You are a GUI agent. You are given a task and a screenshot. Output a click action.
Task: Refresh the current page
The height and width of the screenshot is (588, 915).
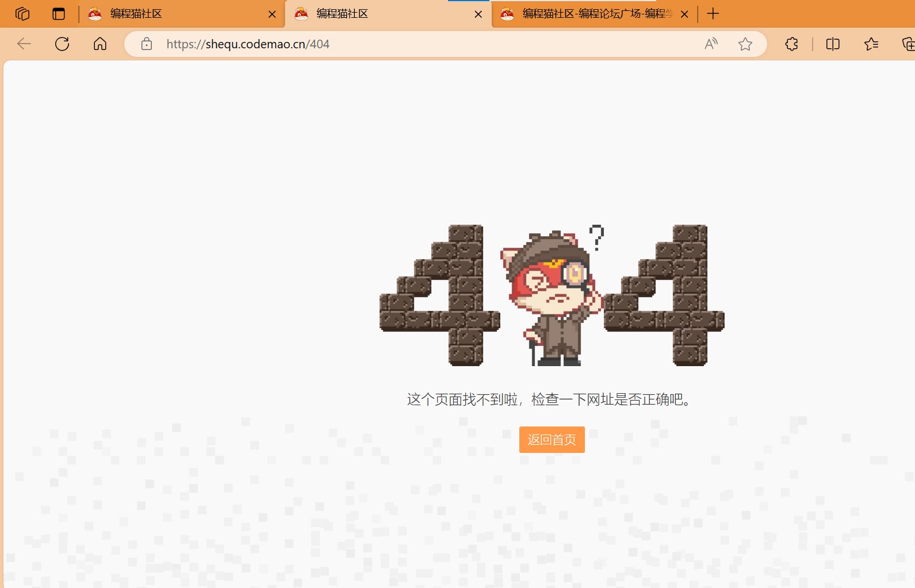click(x=62, y=44)
